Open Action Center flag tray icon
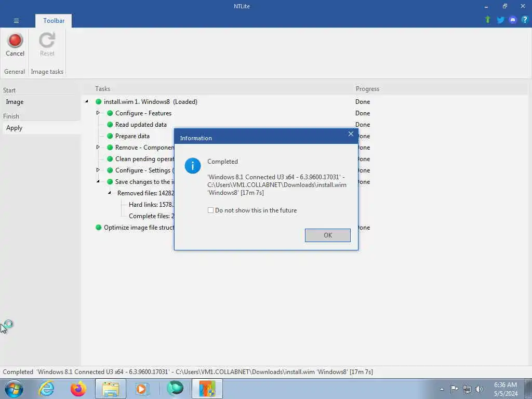Screen dimensions: 532x399 [x=454, y=389]
